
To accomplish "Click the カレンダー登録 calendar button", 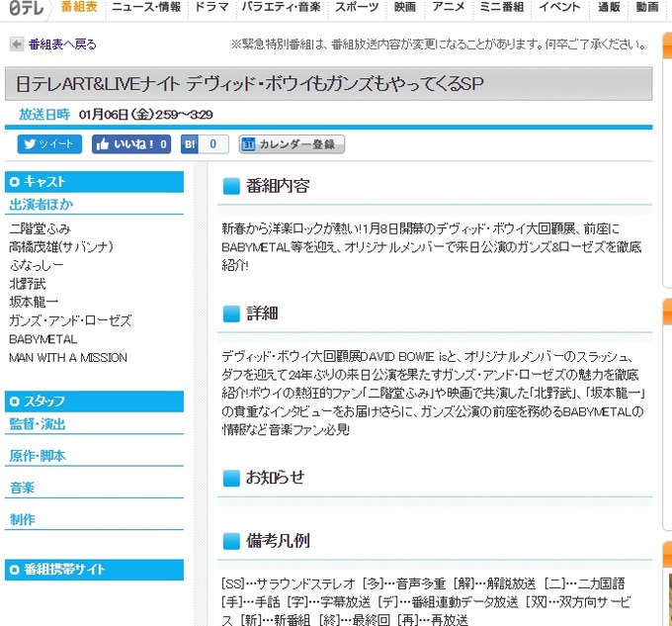I will (292, 144).
